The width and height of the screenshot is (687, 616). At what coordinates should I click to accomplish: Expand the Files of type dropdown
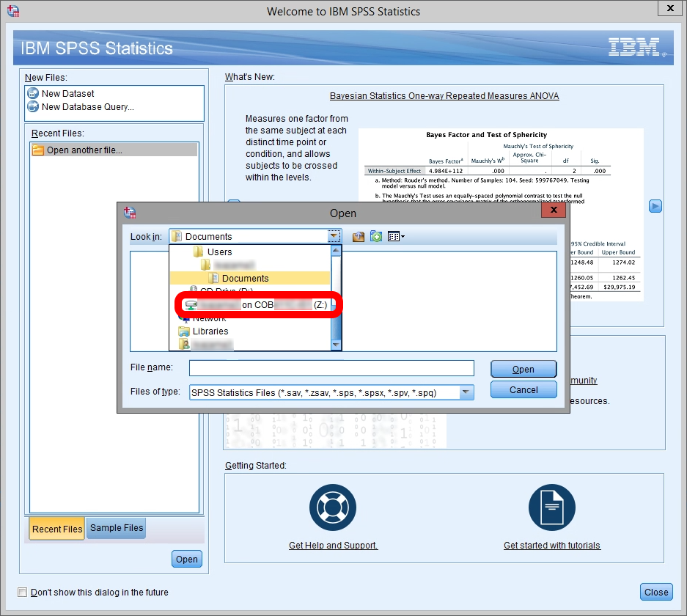pos(466,392)
